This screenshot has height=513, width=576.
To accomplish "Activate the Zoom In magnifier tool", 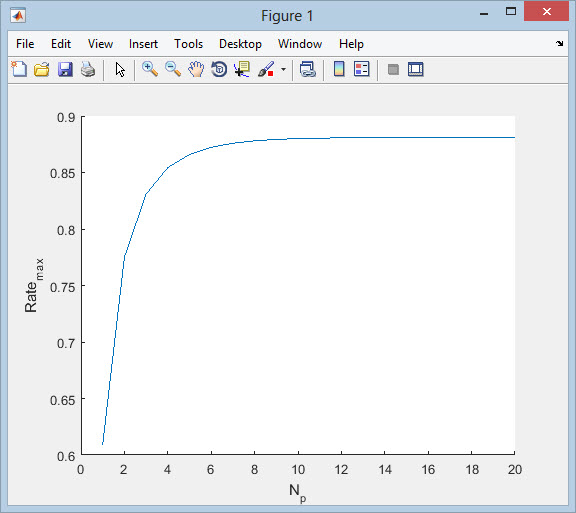I will pyautogui.click(x=150, y=69).
